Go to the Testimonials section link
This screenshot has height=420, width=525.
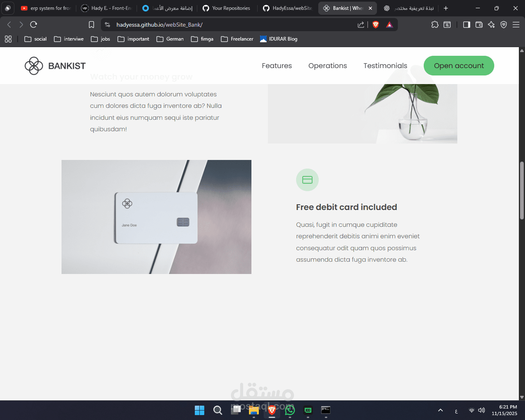click(385, 66)
